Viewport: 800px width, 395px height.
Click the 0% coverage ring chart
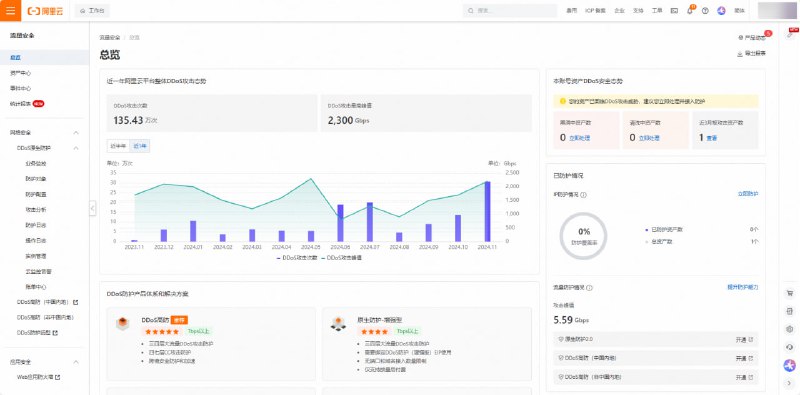click(x=584, y=236)
